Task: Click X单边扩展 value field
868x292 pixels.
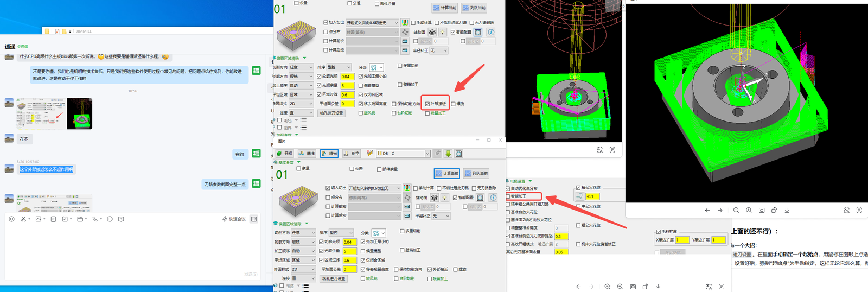Action: pyautogui.click(x=682, y=240)
